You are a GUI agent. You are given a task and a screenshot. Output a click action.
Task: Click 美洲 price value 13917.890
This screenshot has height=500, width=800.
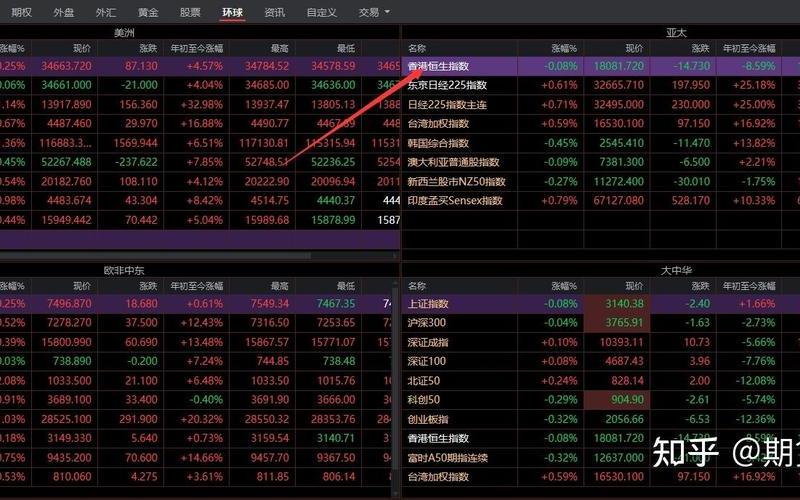click(66, 105)
